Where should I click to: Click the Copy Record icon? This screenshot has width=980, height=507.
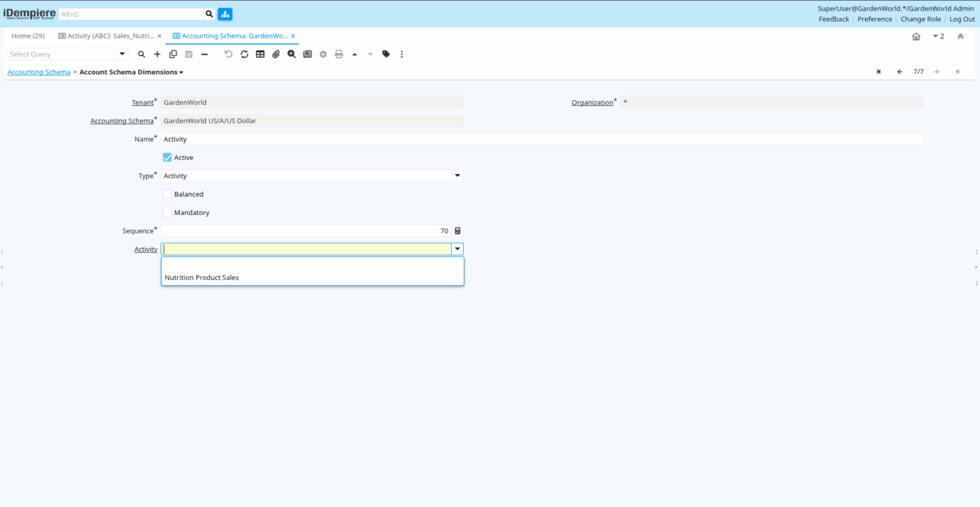[x=173, y=54]
